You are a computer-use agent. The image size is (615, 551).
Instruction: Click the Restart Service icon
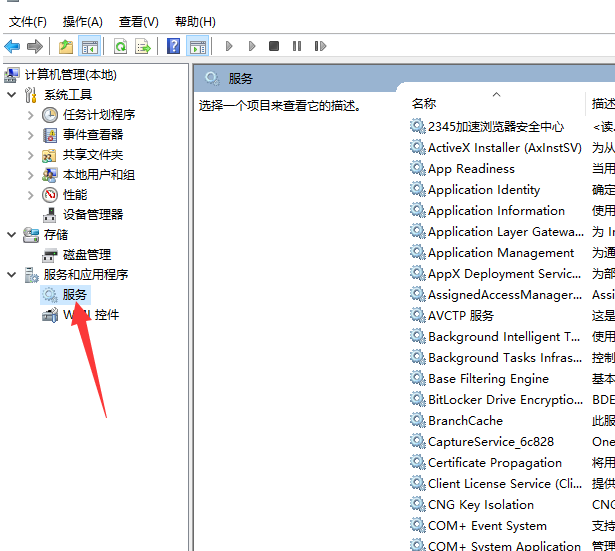pyautogui.click(x=320, y=46)
